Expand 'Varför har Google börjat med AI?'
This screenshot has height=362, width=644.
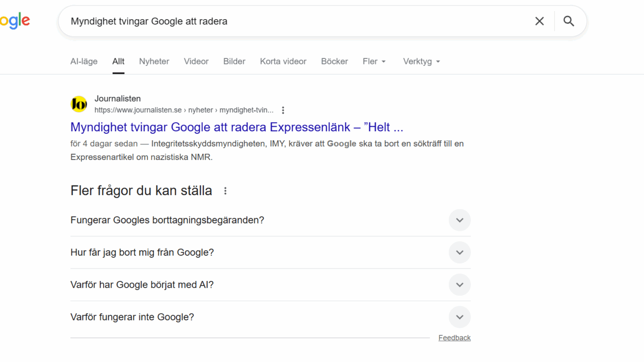pos(459,285)
